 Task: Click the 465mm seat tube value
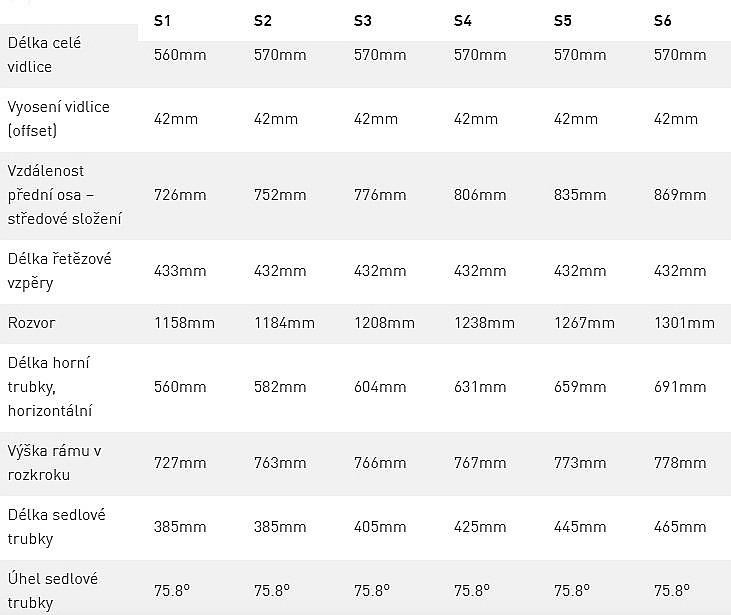click(x=680, y=527)
